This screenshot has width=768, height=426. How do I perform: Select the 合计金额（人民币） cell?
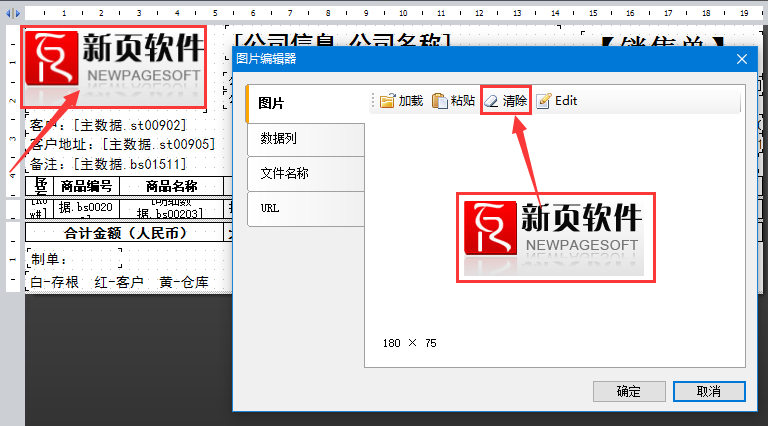[x=125, y=233]
